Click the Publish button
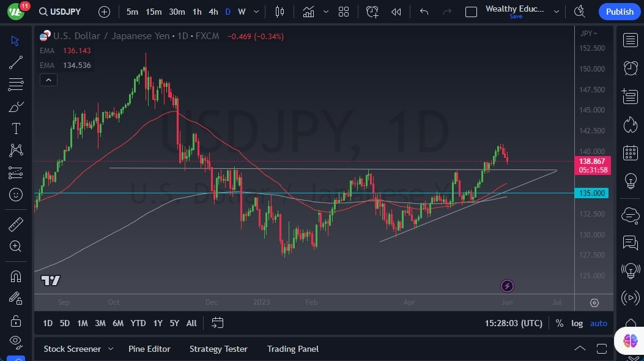 tap(619, 12)
